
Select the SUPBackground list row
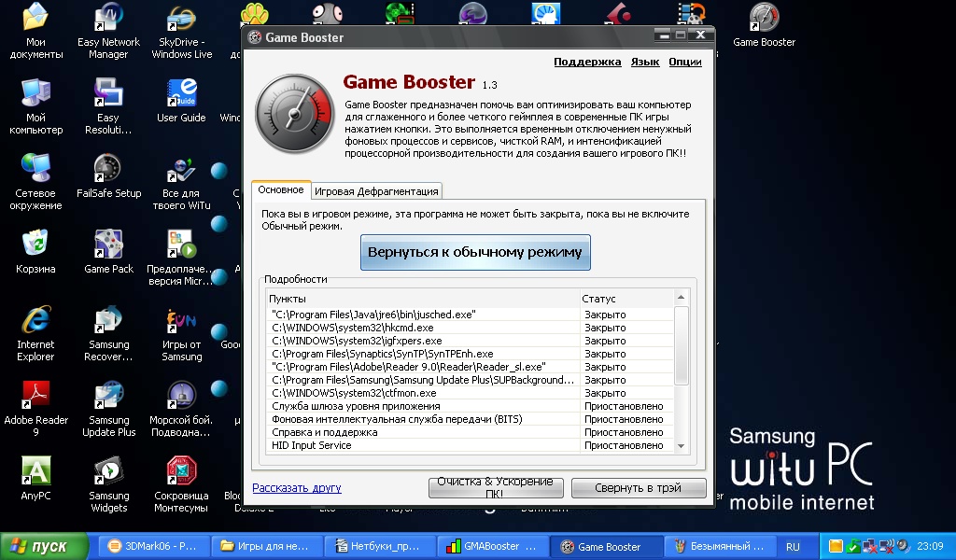coord(471,380)
